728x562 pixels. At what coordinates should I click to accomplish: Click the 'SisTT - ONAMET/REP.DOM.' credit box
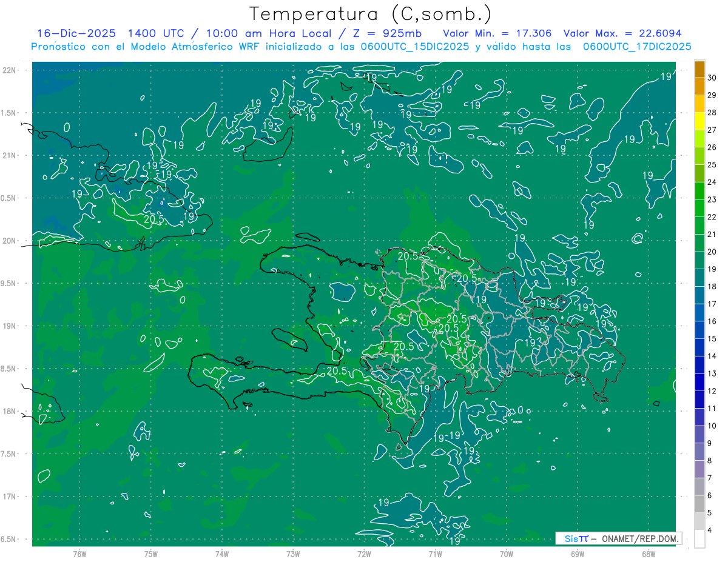pyautogui.click(x=618, y=538)
